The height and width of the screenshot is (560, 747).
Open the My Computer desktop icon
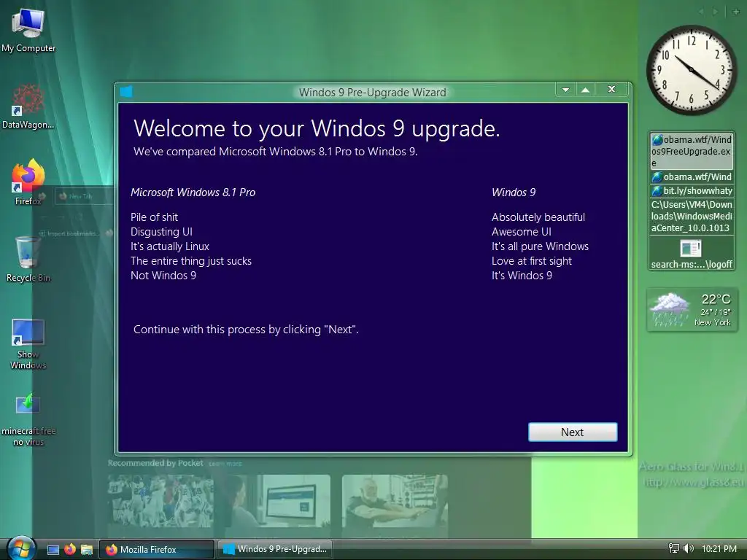pyautogui.click(x=28, y=30)
